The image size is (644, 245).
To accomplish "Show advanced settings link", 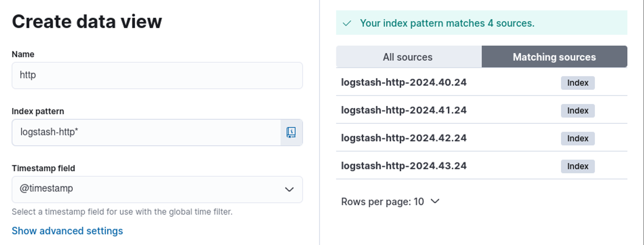I will (67, 231).
